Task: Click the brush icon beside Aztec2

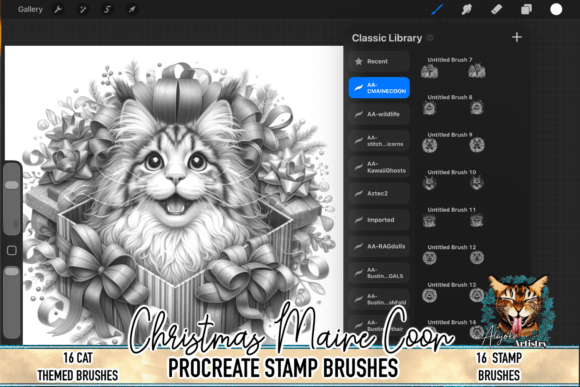Action: pyautogui.click(x=358, y=194)
